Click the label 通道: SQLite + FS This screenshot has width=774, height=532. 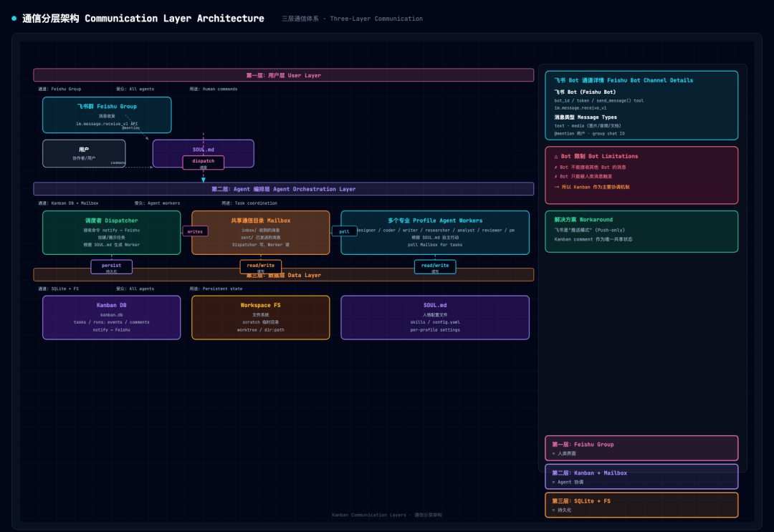point(58,289)
